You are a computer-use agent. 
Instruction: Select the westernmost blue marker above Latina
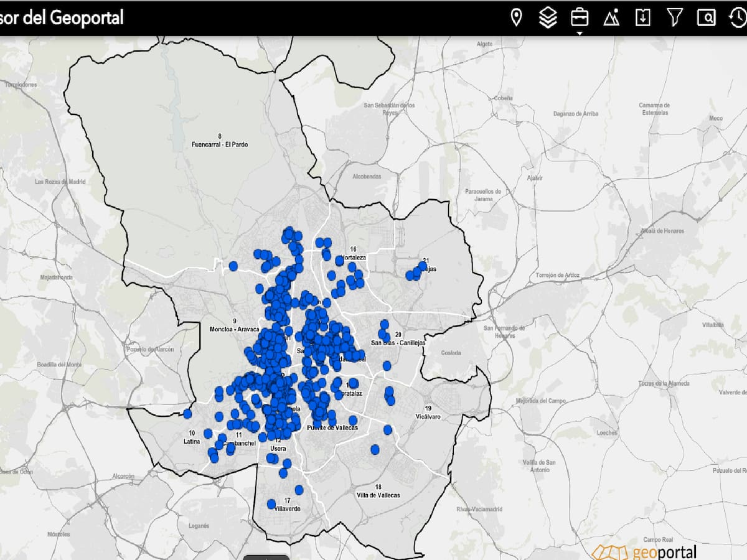click(x=187, y=414)
